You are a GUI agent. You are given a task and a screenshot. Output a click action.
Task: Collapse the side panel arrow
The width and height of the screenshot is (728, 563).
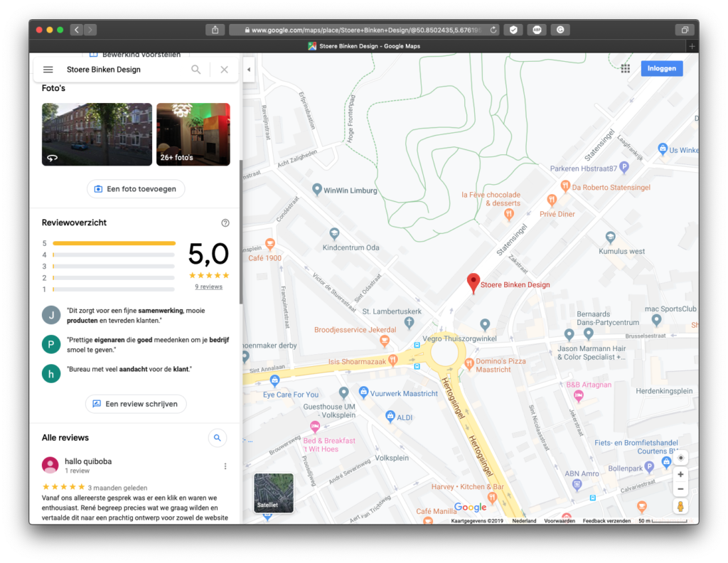click(249, 70)
